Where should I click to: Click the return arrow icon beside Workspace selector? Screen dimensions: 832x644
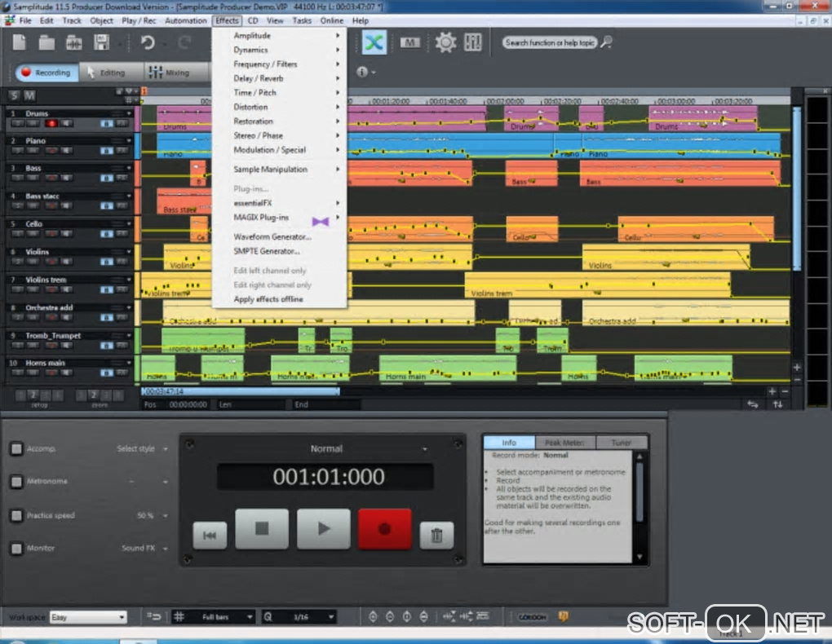154,616
